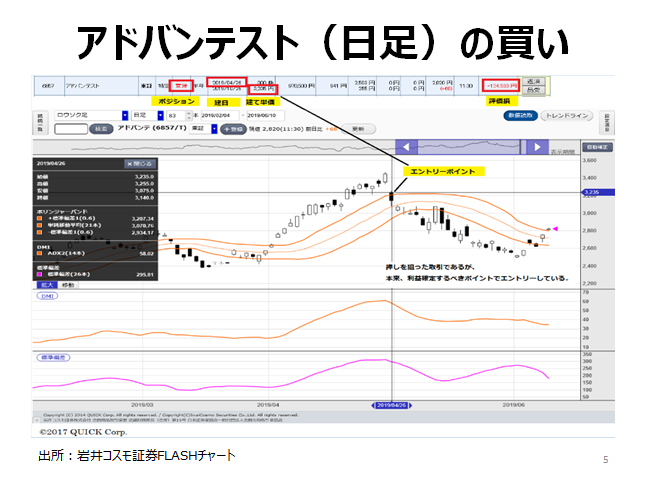Click the left arrow on the range navigator

(x=406, y=147)
